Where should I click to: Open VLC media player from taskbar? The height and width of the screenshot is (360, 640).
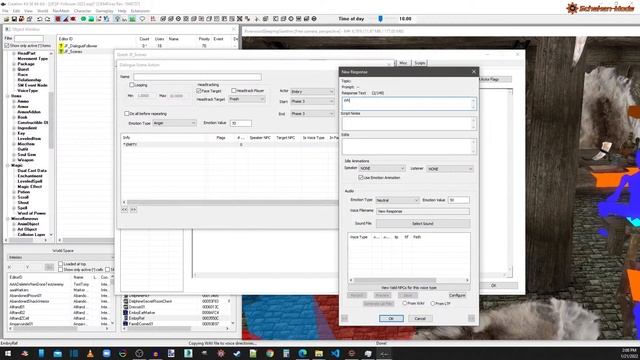pos(90,353)
